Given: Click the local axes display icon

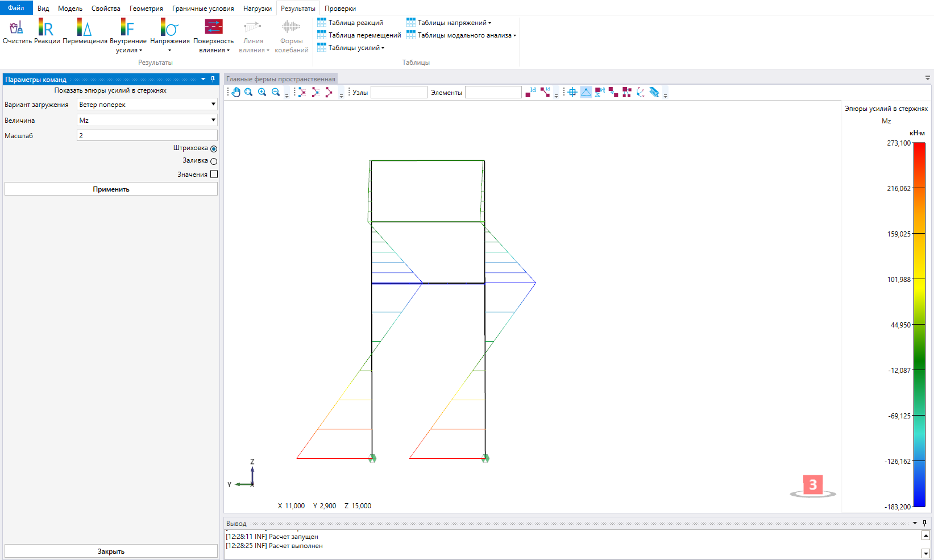Looking at the screenshot, I should 641,92.
